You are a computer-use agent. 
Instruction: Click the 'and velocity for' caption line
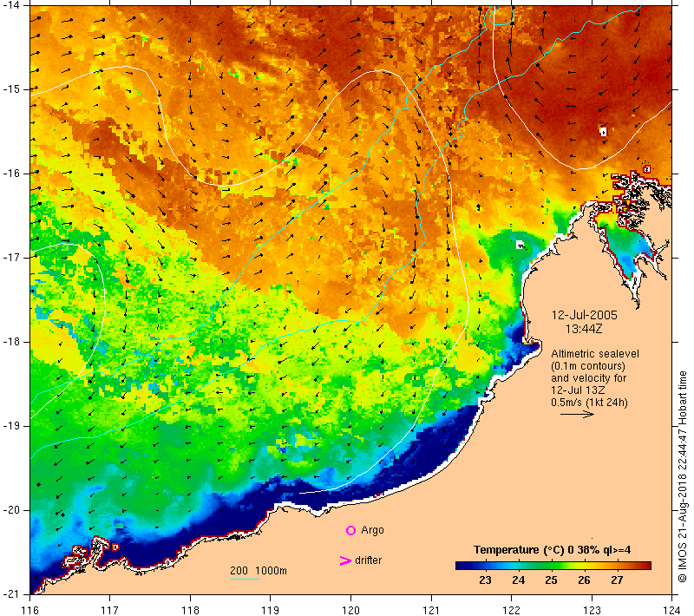point(589,378)
